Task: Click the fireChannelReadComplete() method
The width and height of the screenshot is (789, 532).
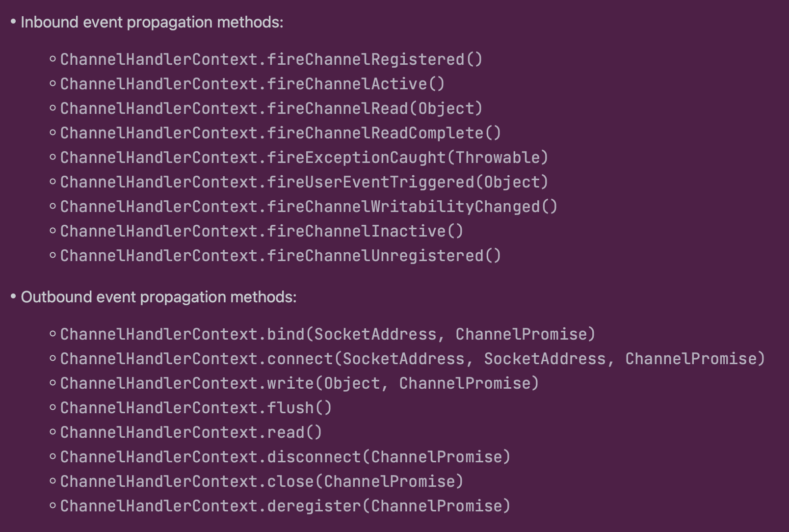Action: tap(280, 133)
